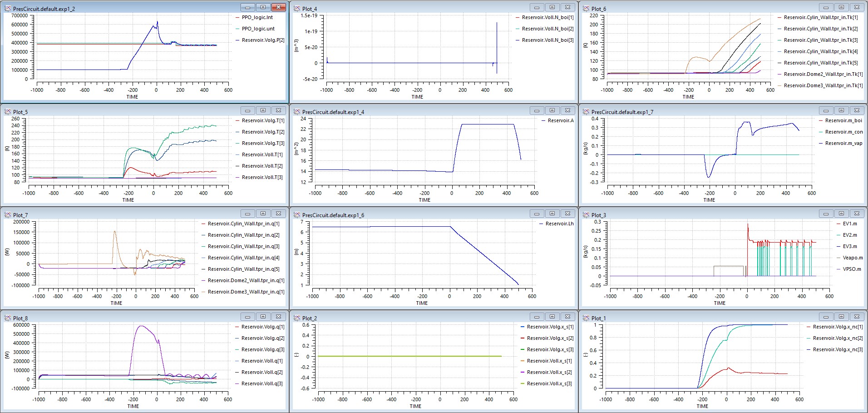
Task: Close the Plot_8 window
Action: [278, 317]
